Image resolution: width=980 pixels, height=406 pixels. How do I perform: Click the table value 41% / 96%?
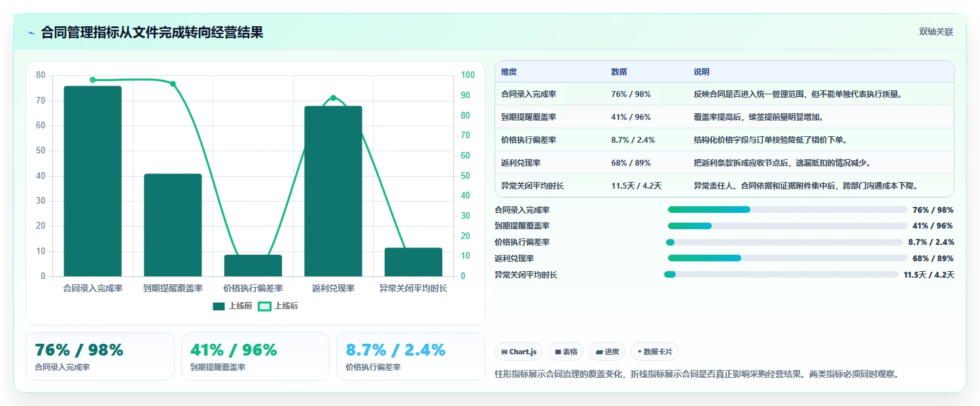(631, 117)
